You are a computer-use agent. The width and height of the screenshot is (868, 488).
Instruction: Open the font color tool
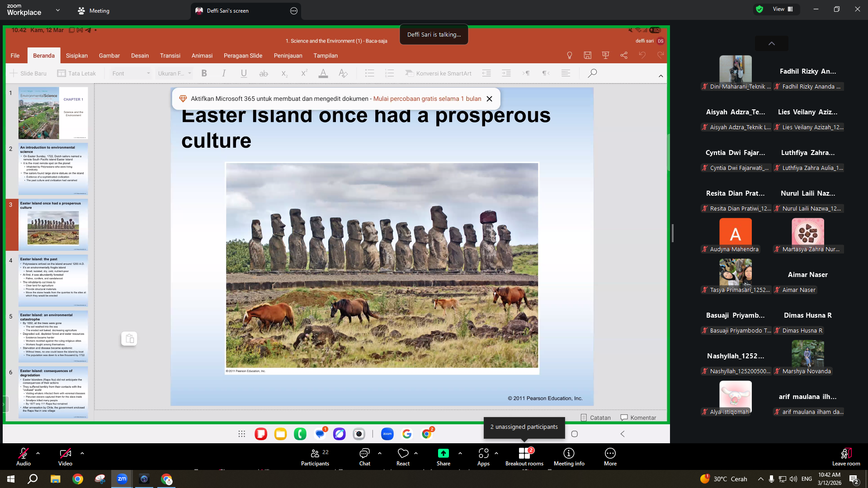tap(323, 73)
